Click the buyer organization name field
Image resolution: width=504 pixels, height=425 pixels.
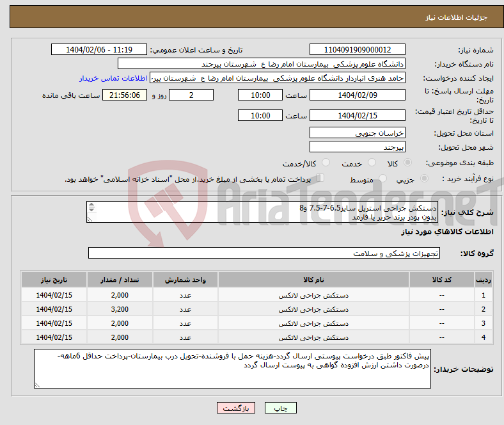262,64
